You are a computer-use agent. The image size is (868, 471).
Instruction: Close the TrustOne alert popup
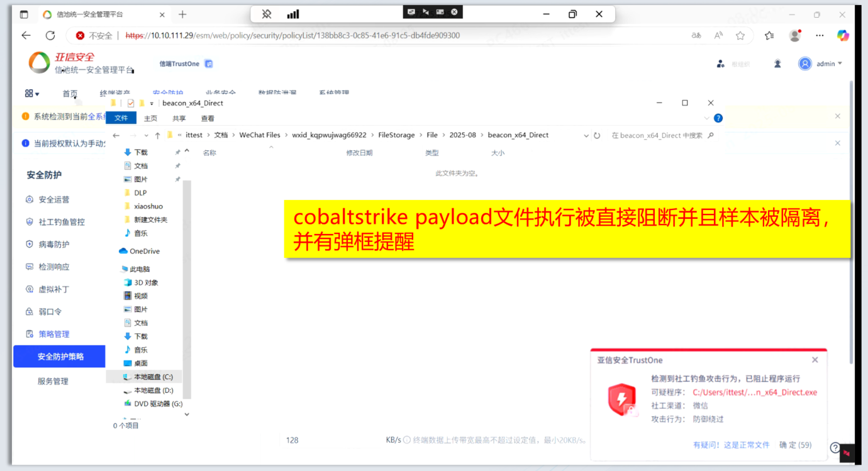click(x=815, y=360)
